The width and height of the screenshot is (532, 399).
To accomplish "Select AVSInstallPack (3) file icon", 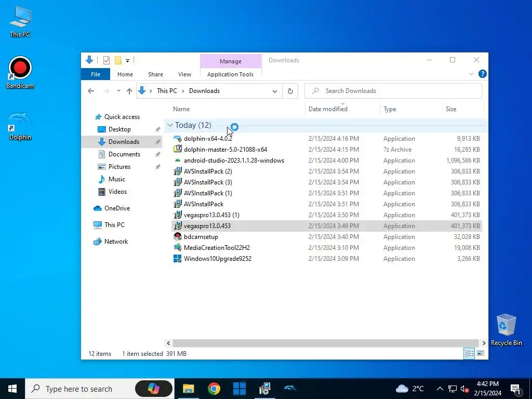I will 178,182.
